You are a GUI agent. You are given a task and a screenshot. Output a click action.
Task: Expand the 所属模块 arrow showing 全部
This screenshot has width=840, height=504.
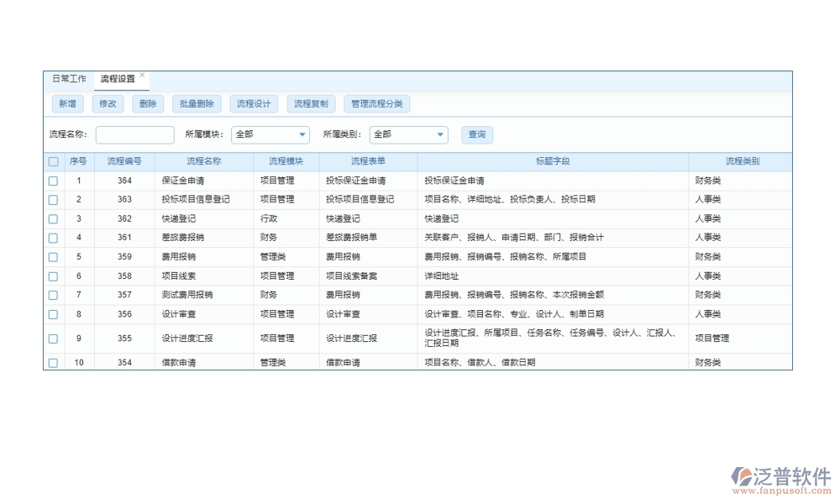(x=303, y=134)
